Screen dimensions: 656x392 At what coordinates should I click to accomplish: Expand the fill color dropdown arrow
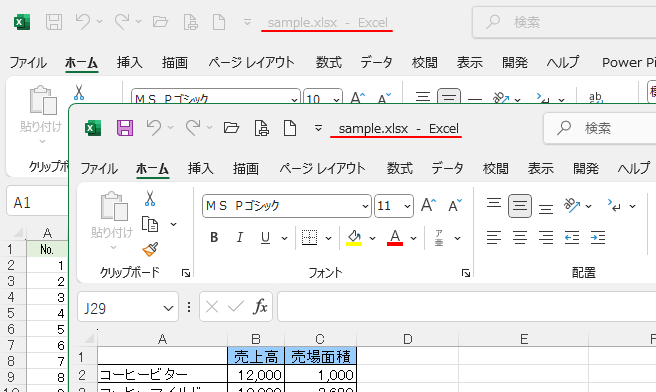coord(372,238)
